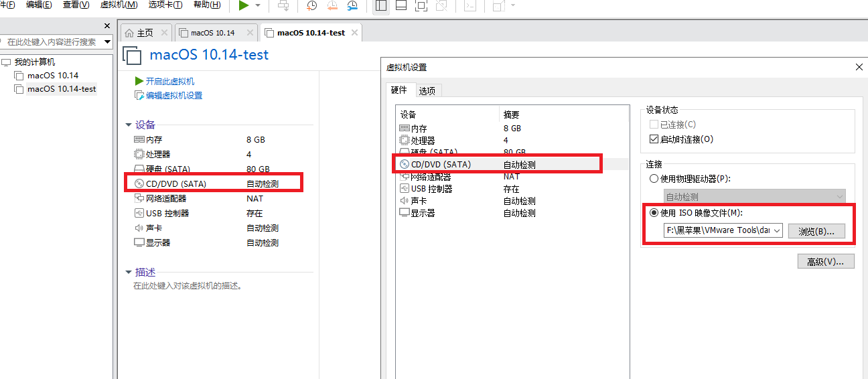Image resolution: width=868 pixels, height=379 pixels.
Task: Open the console view toolbar icon
Action: pyautogui.click(x=471, y=5)
